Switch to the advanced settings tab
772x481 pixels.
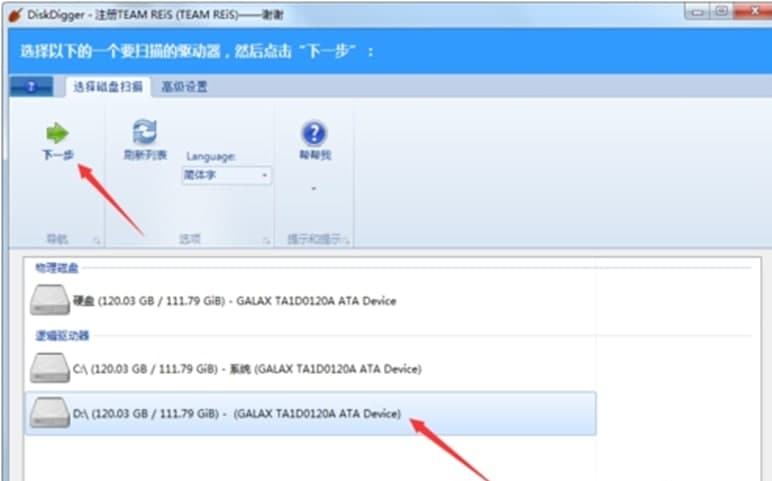click(x=185, y=87)
